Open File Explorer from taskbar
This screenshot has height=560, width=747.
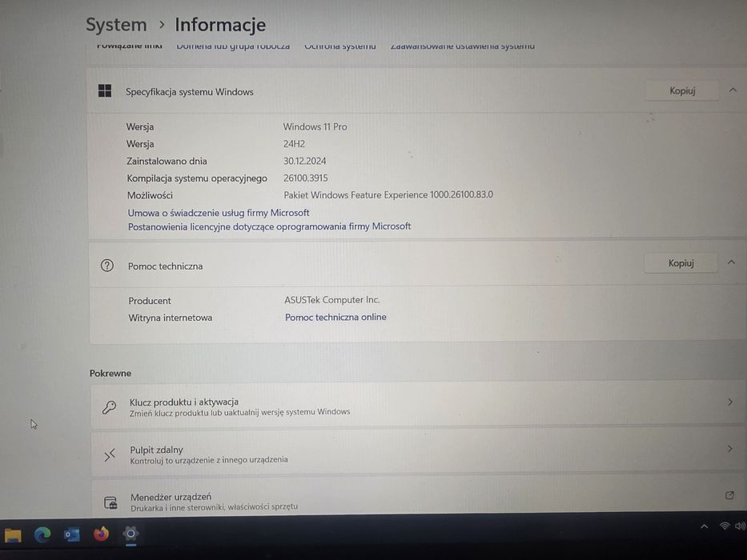point(13,535)
